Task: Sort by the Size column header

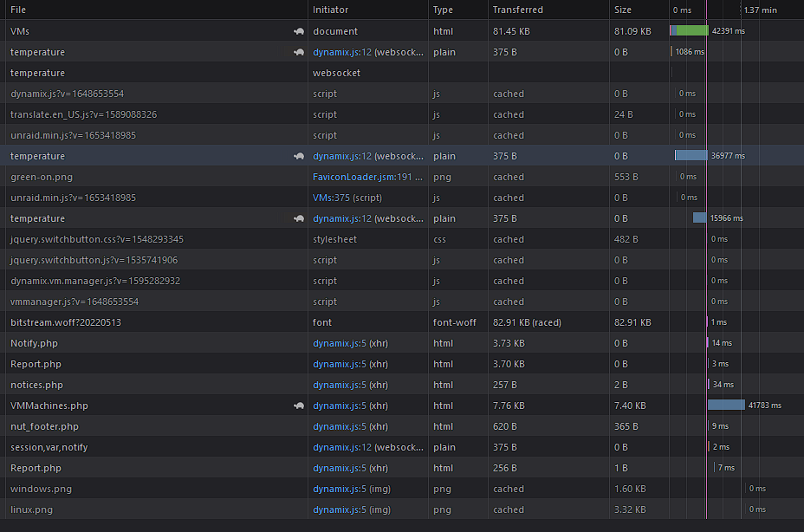Action: click(x=623, y=10)
